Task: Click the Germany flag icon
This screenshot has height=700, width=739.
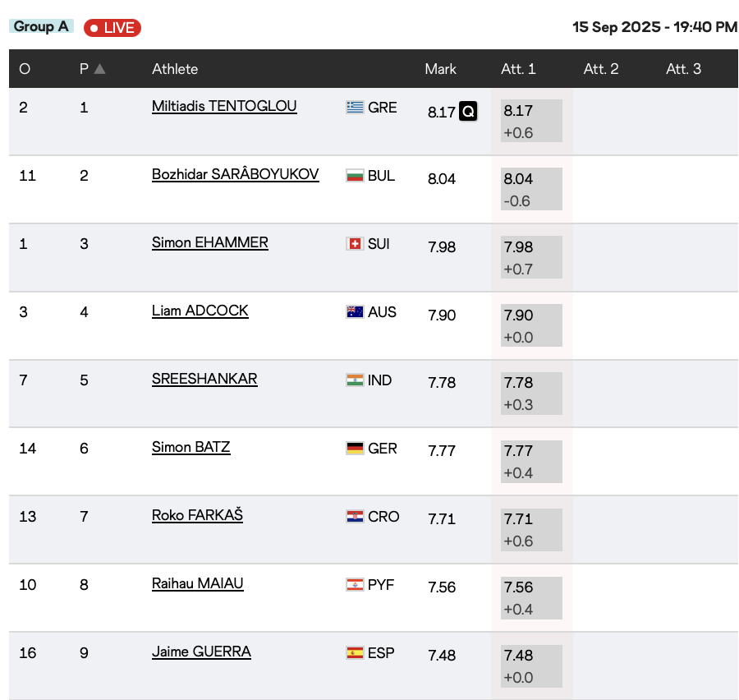Action: pos(355,449)
